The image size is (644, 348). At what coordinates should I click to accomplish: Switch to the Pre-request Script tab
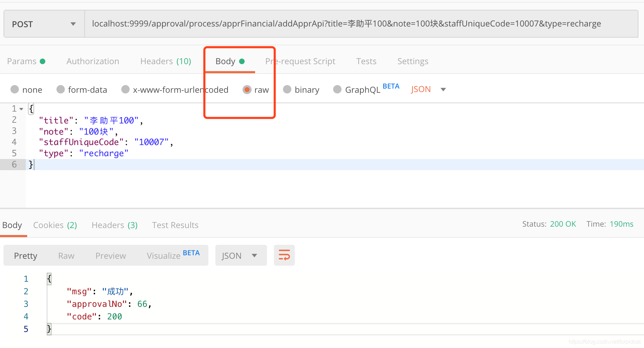pyautogui.click(x=300, y=61)
